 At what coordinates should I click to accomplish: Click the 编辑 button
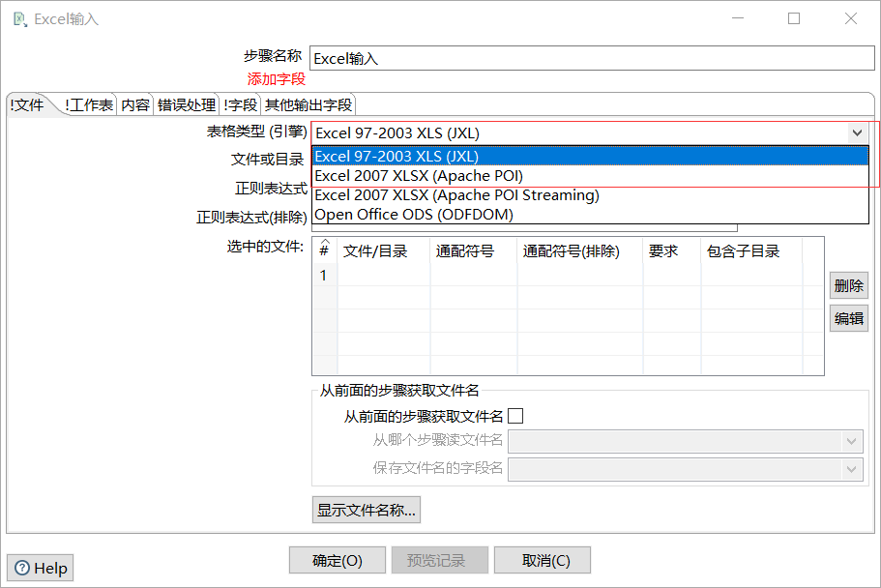pos(849,318)
